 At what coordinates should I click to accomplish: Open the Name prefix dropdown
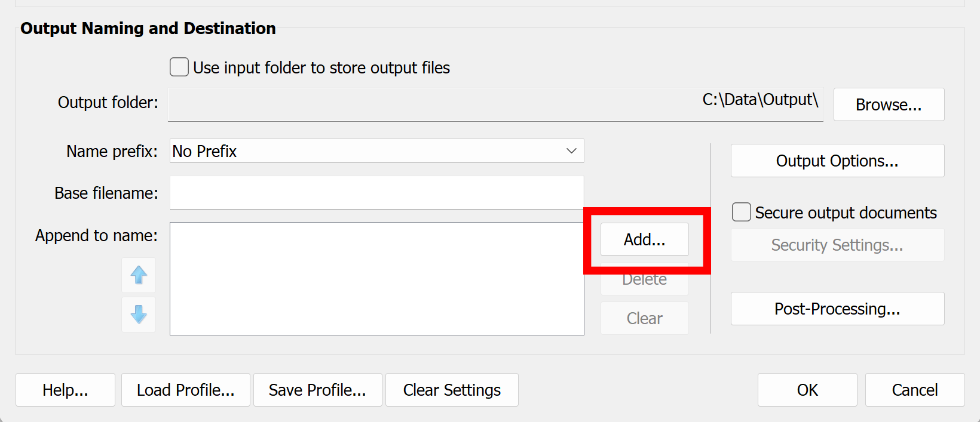377,151
